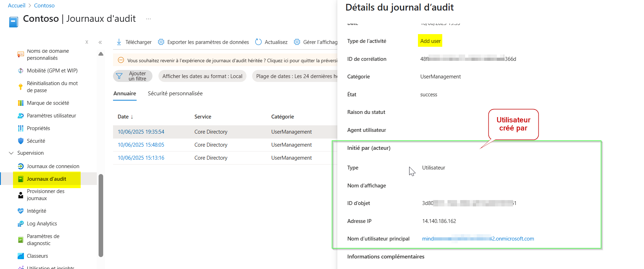Click the Télécharger download arrow icon

(x=119, y=42)
